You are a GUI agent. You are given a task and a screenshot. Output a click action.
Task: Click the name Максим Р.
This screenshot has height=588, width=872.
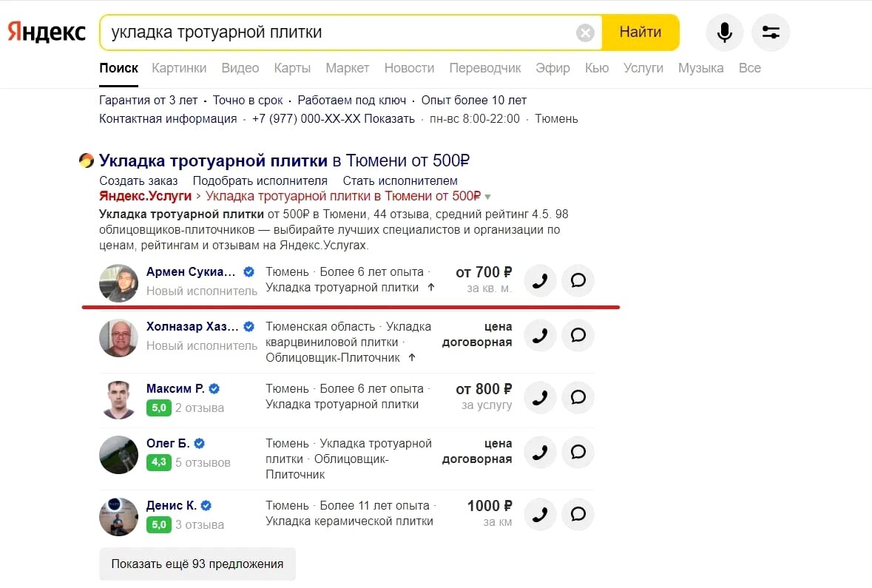175,389
